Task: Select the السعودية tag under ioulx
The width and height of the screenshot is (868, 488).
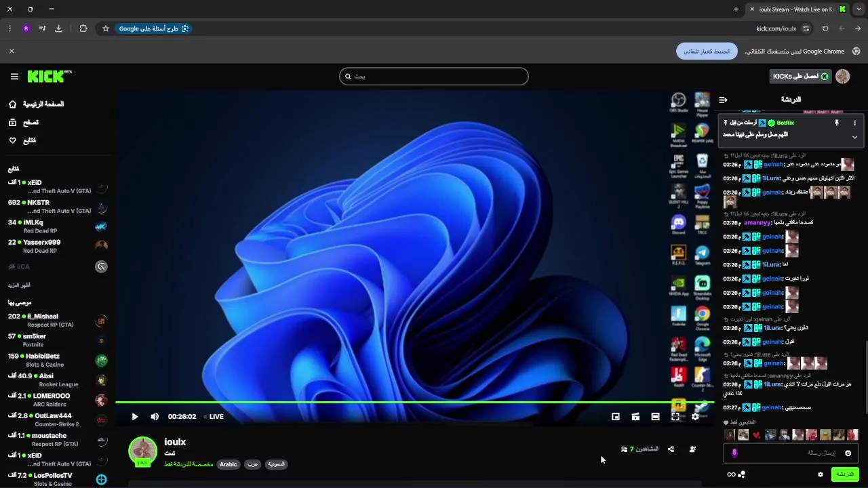Action: click(x=276, y=465)
